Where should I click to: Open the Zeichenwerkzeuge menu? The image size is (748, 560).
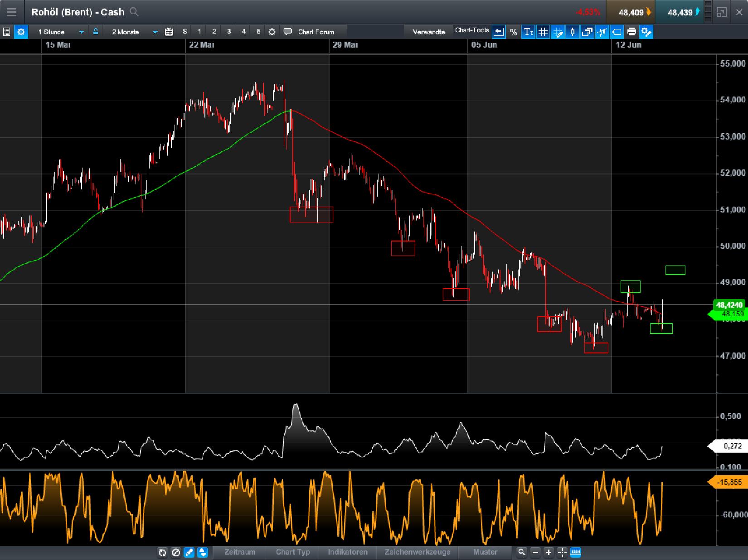[x=417, y=552]
